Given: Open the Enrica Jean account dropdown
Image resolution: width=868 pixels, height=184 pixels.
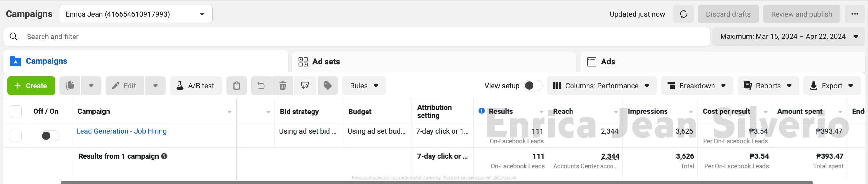Looking at the screenshot, I should tap(136, 14).
